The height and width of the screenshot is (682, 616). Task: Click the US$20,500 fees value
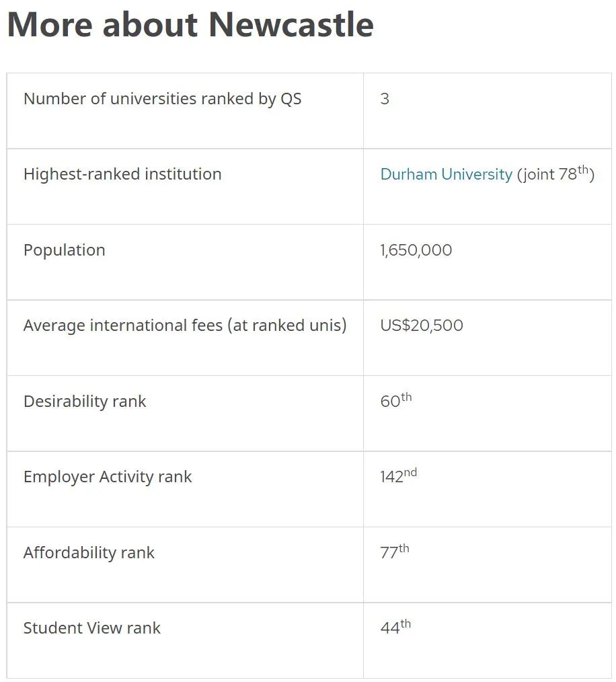tap(422, 326)
